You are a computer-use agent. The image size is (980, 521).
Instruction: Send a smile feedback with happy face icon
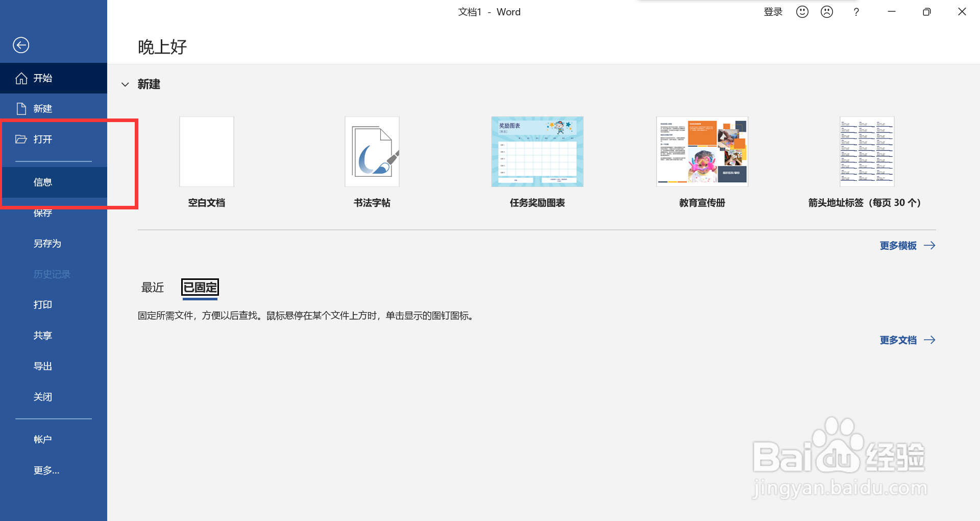pos(802,12)
